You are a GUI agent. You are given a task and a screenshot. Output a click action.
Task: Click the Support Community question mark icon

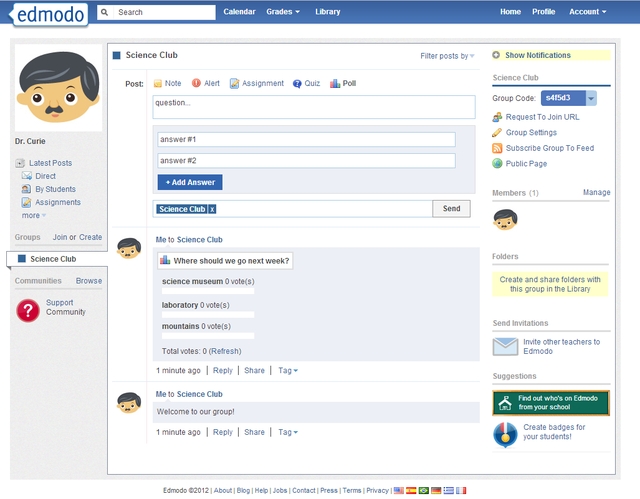click(x=28, y=310)
